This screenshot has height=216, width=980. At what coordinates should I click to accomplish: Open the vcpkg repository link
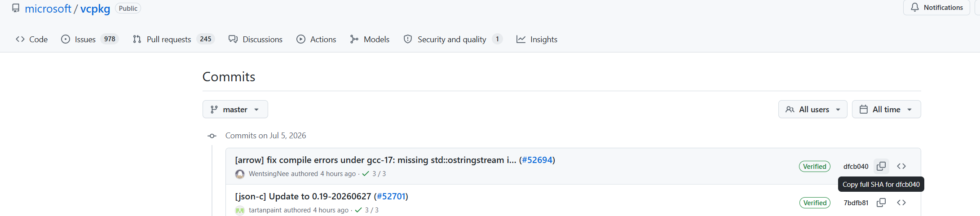tap(95, 9)
